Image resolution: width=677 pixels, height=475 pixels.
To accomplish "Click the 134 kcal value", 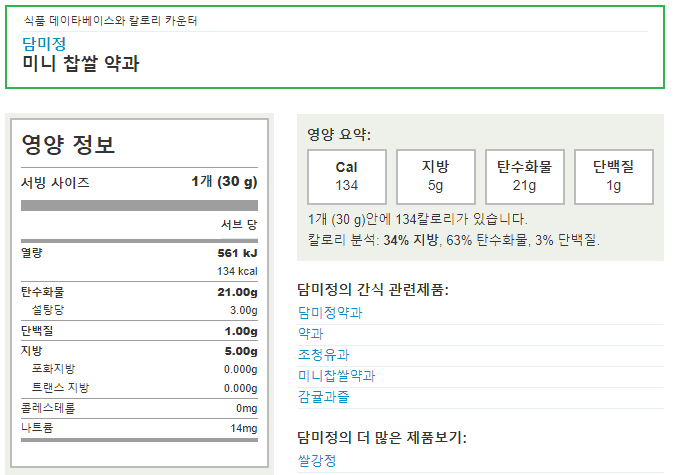I will click(x=237, y=271).
